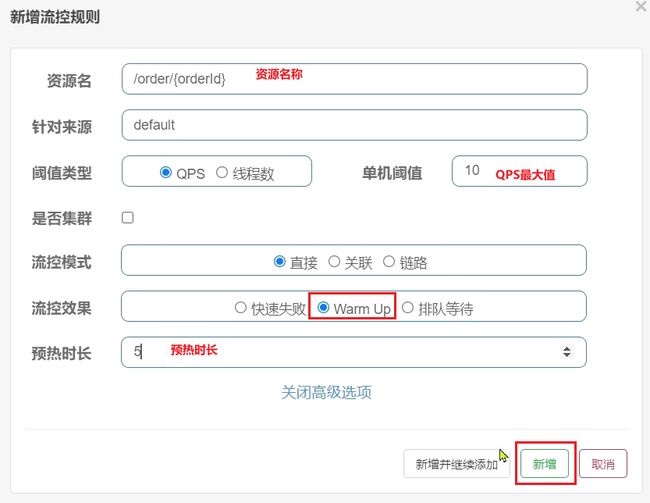This screenshot has width=650, height=503.
Task: Click the 针对来源 default input field
Action: coord(354,125)
